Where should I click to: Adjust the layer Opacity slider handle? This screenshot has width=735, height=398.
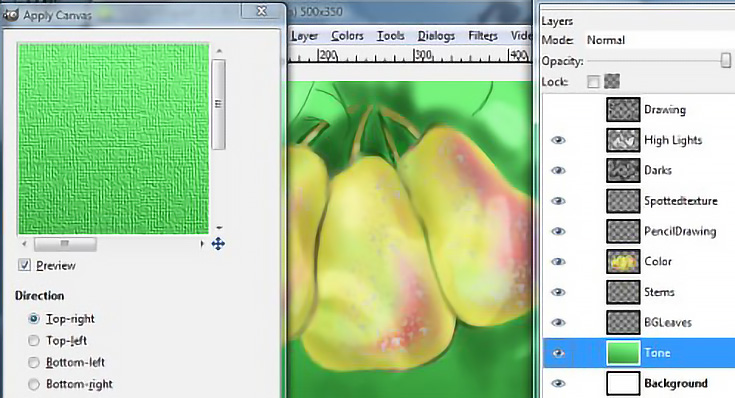(726, 60)
